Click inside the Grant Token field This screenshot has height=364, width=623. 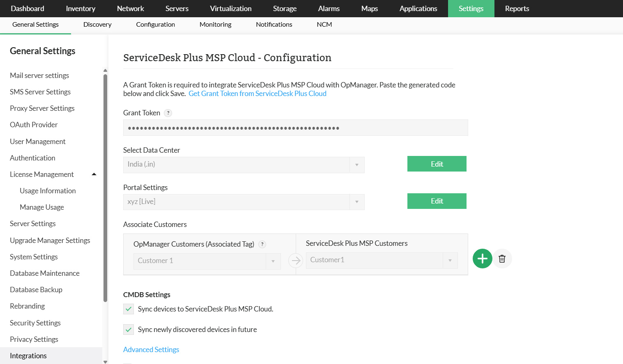point(295,128)
